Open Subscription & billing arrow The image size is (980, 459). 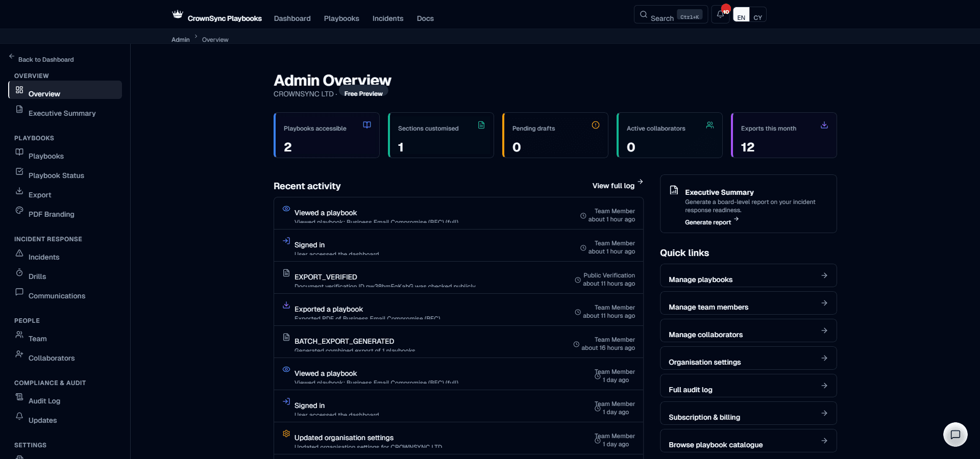[x=824, y=413]
